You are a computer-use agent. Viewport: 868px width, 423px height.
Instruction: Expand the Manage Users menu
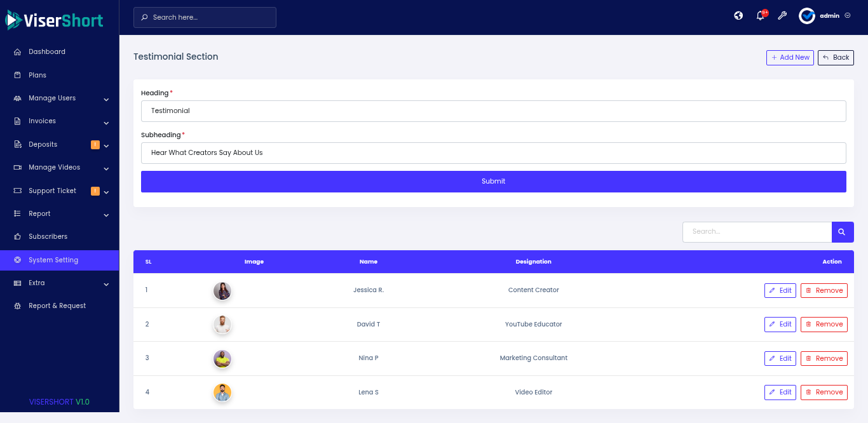59,98
